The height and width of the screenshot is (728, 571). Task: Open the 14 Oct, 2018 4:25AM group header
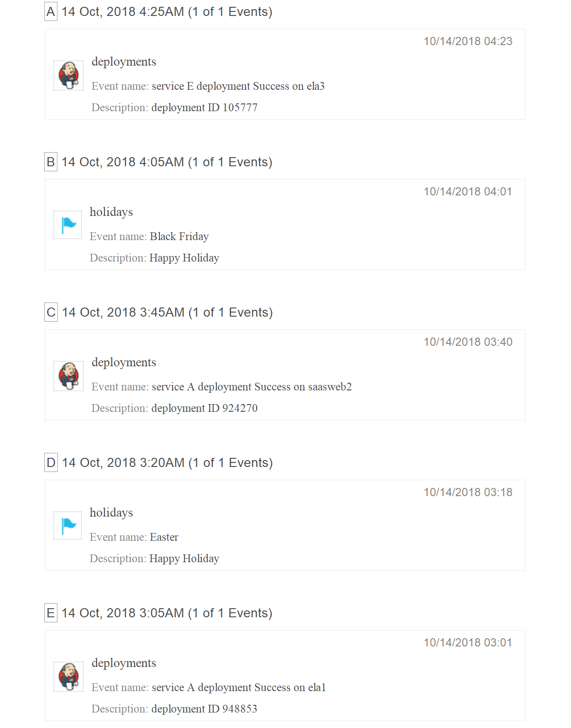167,12
